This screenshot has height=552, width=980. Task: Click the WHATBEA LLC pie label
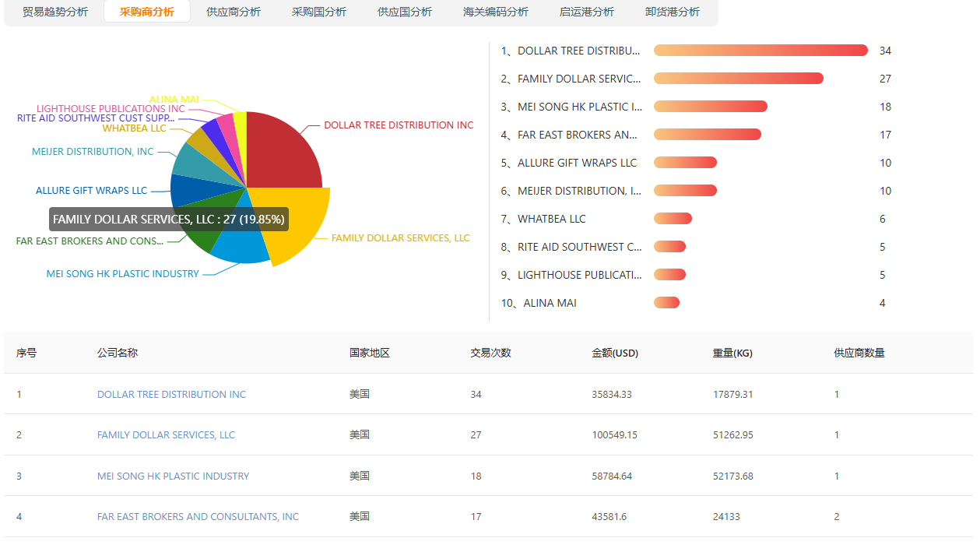134,128
